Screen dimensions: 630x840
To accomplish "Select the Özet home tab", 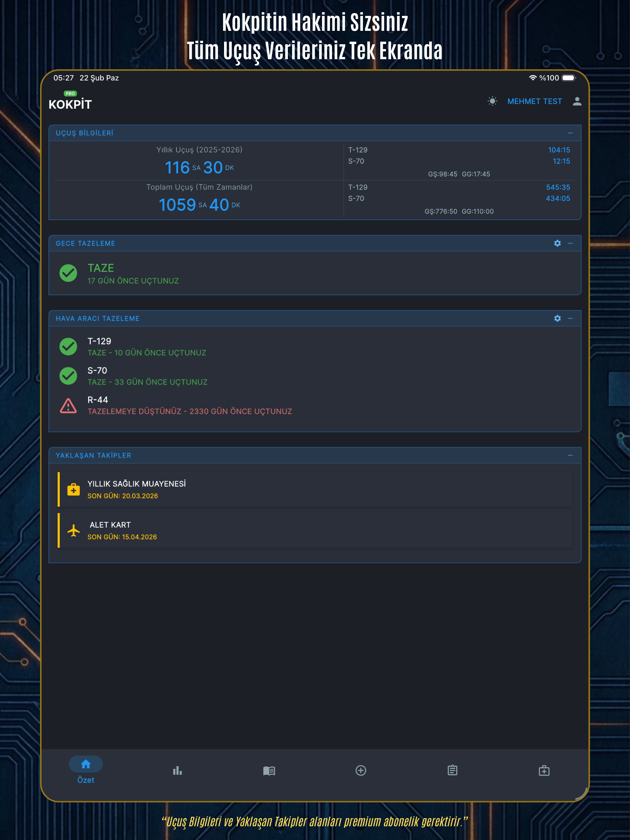I will pyautogui.click(x=86, y=770).
